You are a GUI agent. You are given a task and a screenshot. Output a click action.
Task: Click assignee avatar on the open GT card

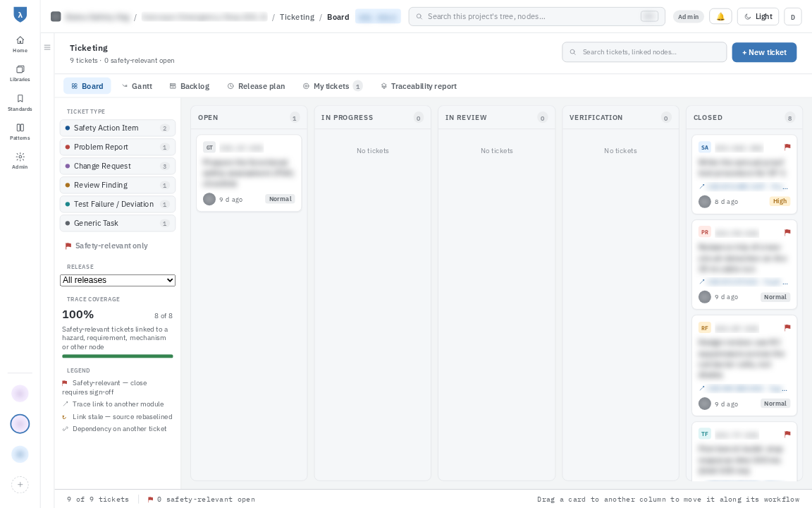coord(209,199)
